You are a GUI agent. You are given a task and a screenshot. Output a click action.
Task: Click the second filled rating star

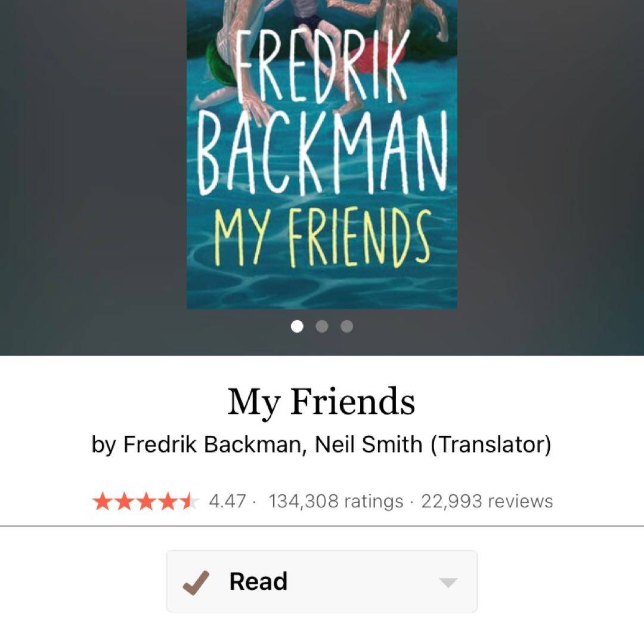123,501
